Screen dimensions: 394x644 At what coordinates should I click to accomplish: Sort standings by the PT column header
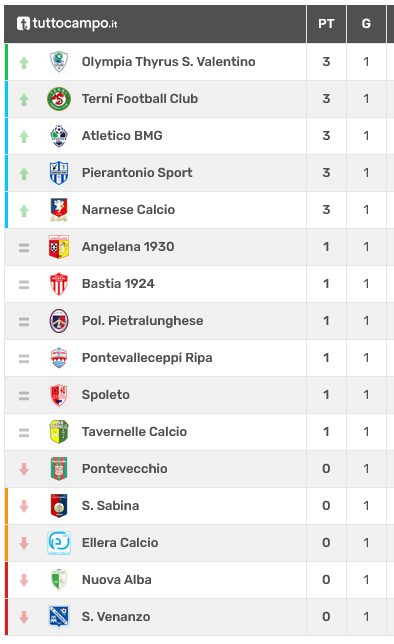(x=326, y=23)
